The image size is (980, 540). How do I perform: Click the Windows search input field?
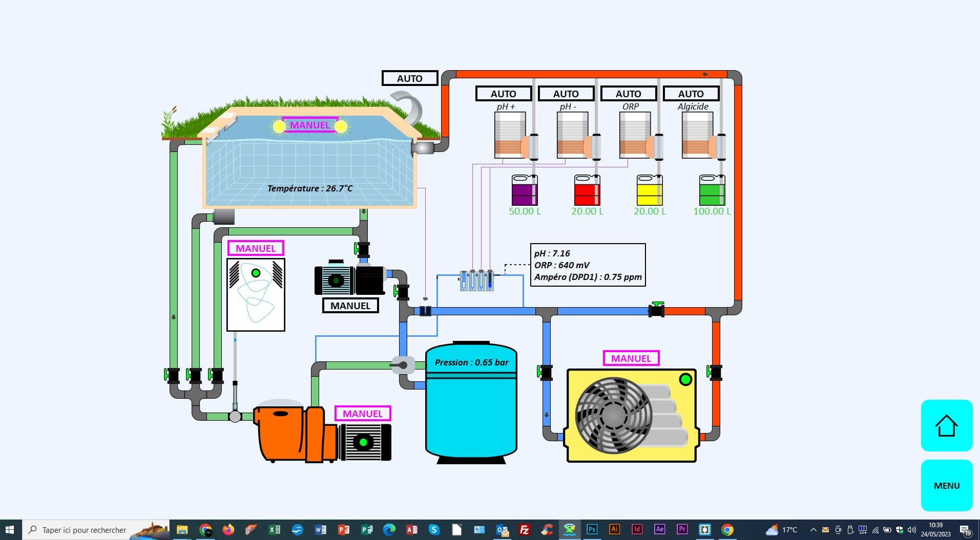click(82, 530)
